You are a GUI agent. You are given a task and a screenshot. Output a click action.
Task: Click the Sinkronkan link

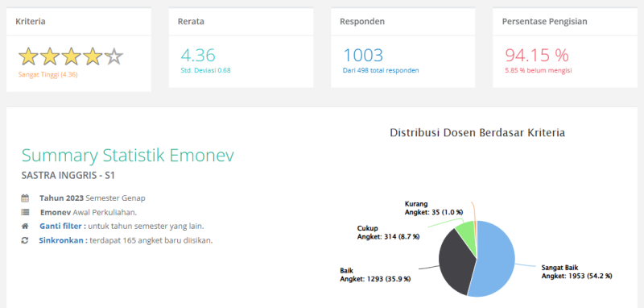64,240
